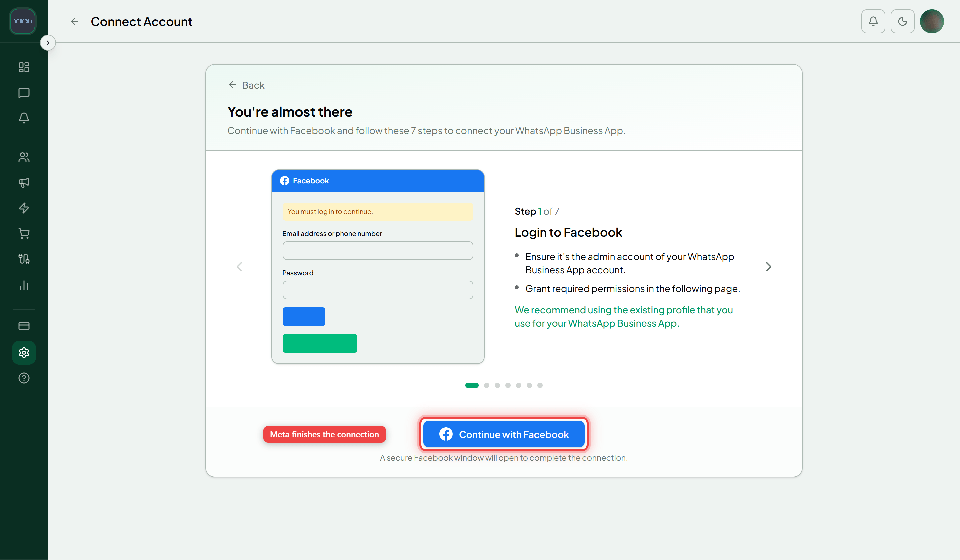Open the billing credit card icon
This screenshot has height=560, width=960.
(24, 326)
